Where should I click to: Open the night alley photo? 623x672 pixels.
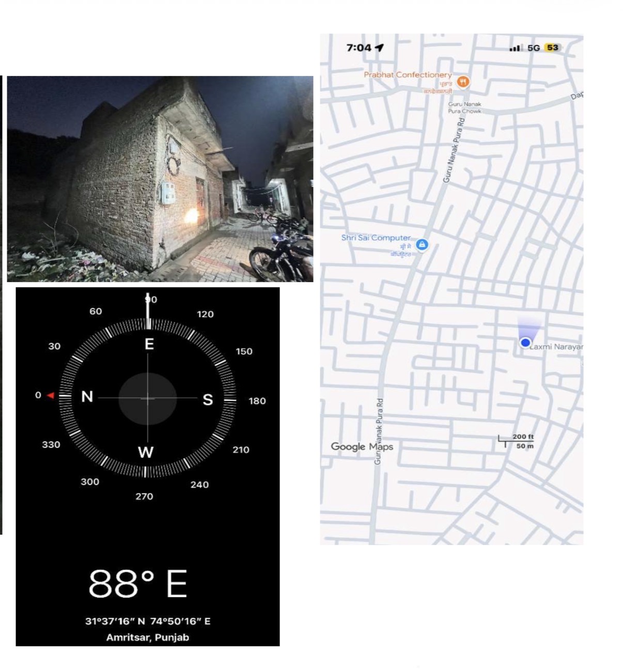(160, 179)
